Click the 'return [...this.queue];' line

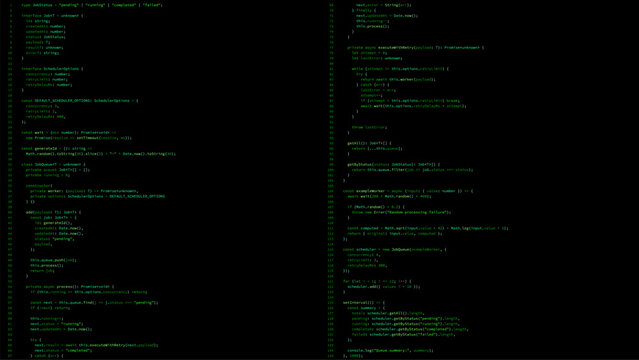pos(377,148)
